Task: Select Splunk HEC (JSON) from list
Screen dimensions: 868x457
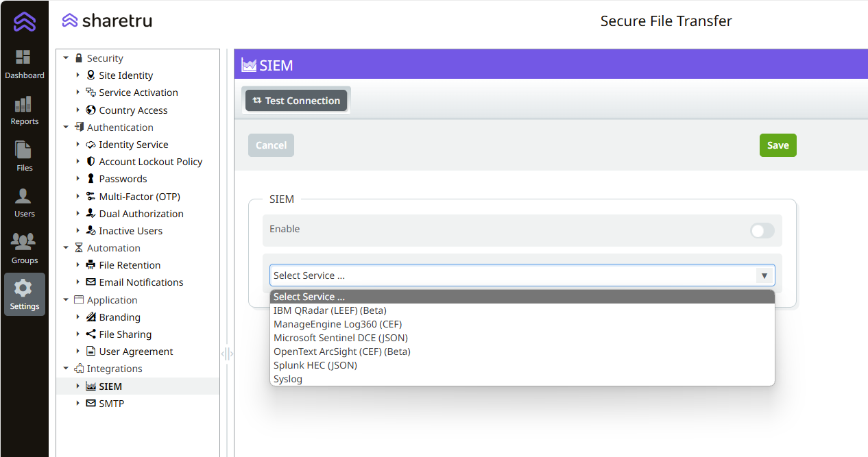Action: [x=315, y=365]
